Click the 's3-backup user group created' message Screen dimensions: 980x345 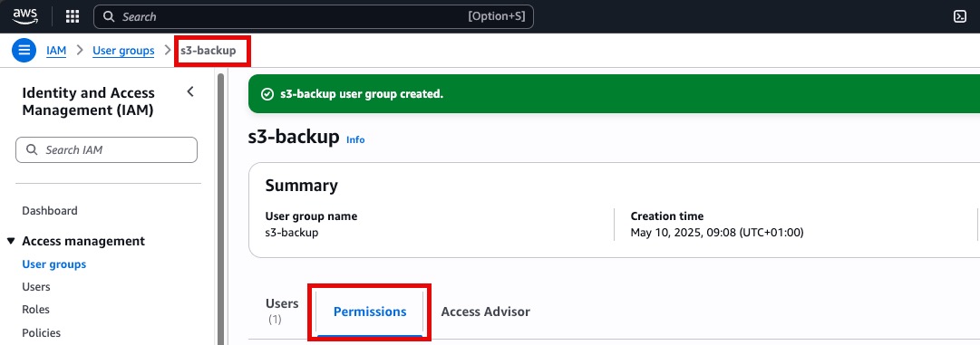(x=362, y=94)
